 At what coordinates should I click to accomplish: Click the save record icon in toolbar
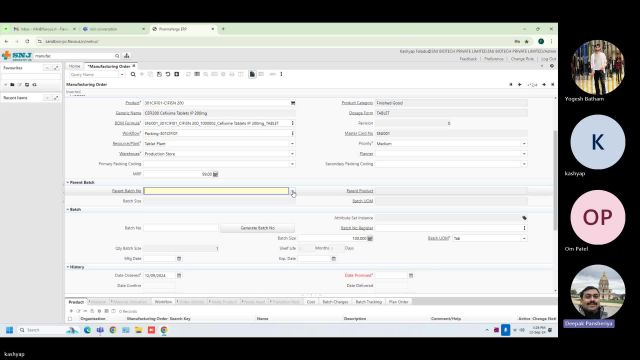click(x=159, y=74)
